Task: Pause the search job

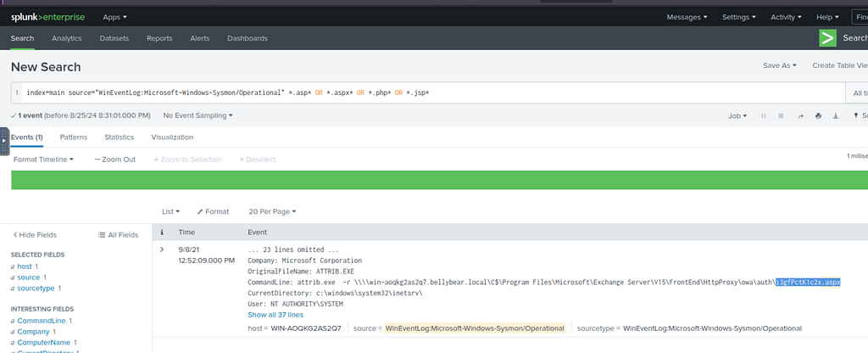Action: pos(764,115)
